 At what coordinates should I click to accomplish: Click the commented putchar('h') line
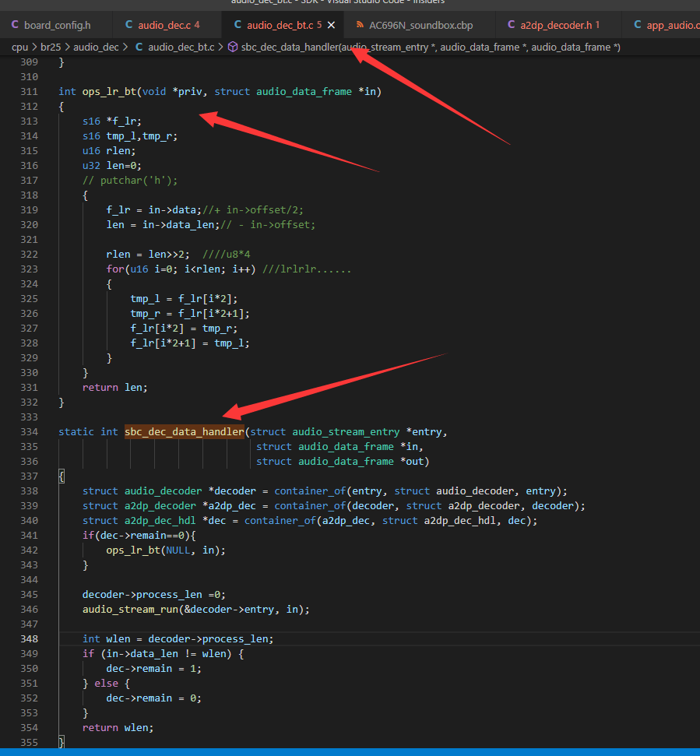[x=130, y=181]
